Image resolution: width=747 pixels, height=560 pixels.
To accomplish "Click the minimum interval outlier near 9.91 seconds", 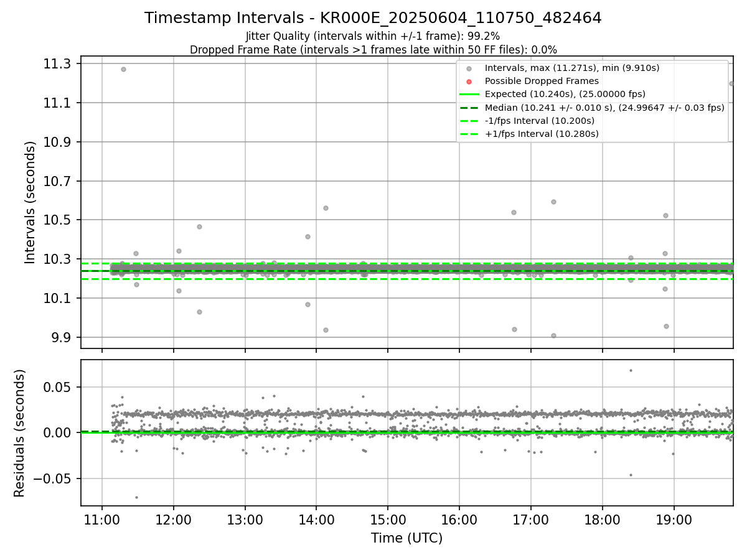I will point(553,335).
